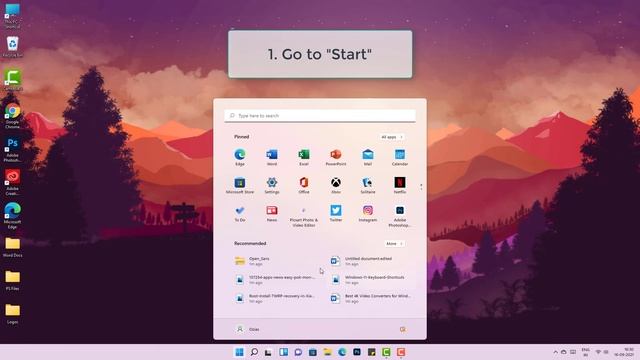This screenshot has height=360, width=640.
Task: Select the PS Files desktop folder
Action: click(x=12, y=280)
